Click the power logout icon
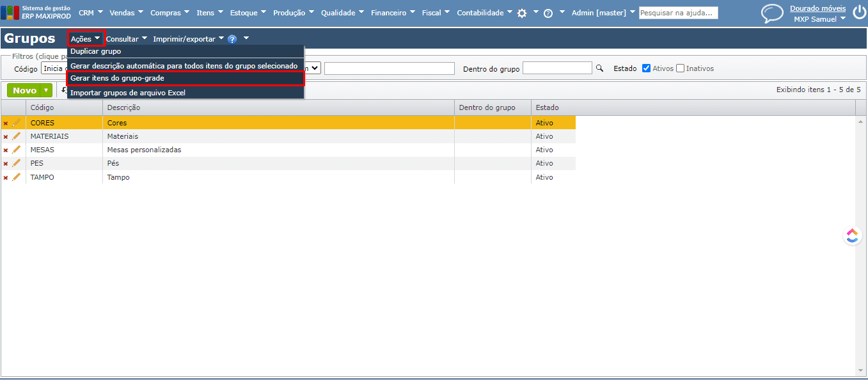This screenshot has width=868, height=380. coord(859,13)
